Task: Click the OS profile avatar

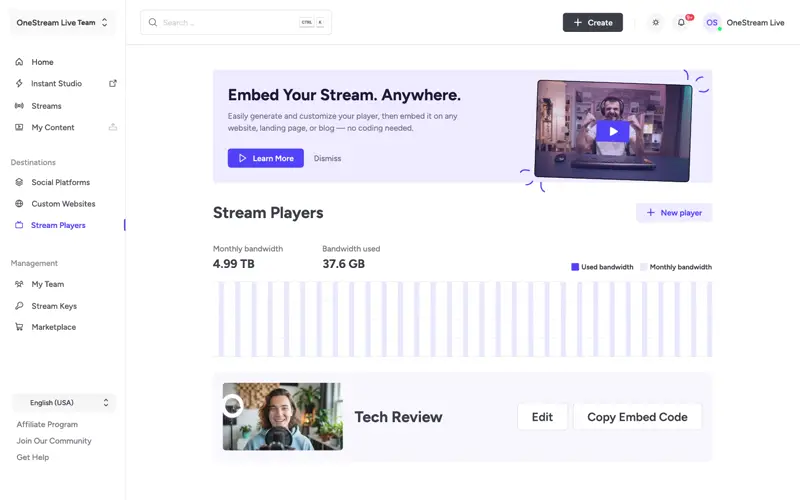Action: tap(712, 22)
